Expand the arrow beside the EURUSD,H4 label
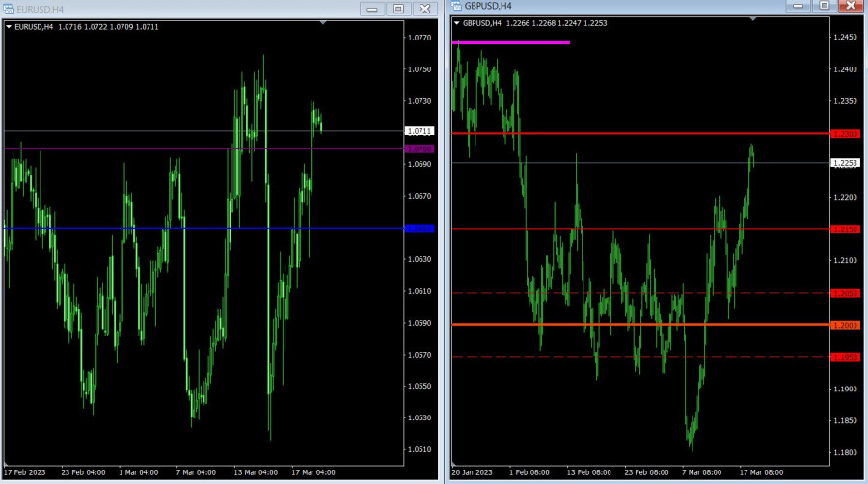 9,27
